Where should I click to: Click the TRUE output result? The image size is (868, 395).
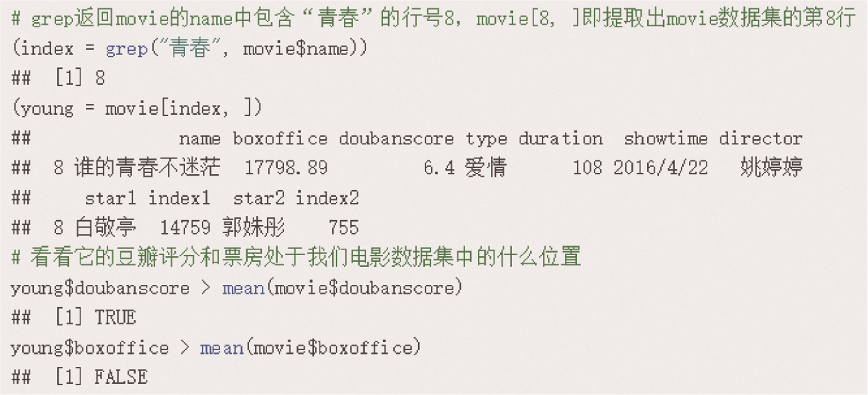click(115, 317)
